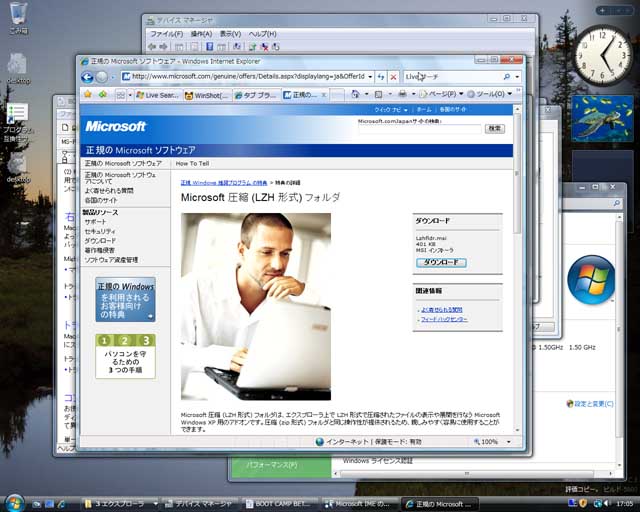Open Device Manager ファイル(F) menu
Viewport: 640px width, 512px height.
click(166, 34)
